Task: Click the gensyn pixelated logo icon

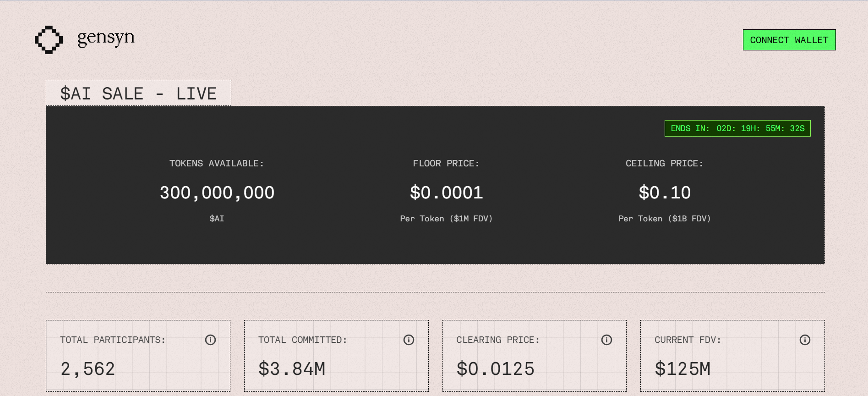Action: (x=48, y=39)
